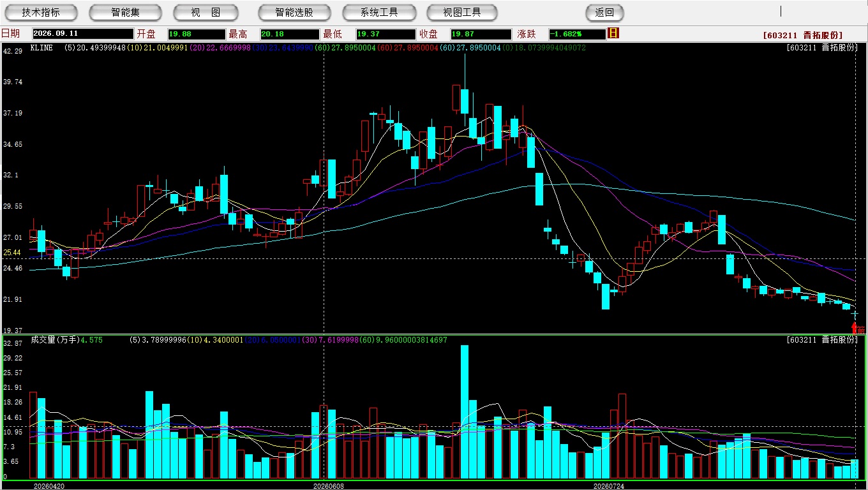868x490 pixels.
Task: Open 智能选股 stock screener
Action: pos(294,12)
